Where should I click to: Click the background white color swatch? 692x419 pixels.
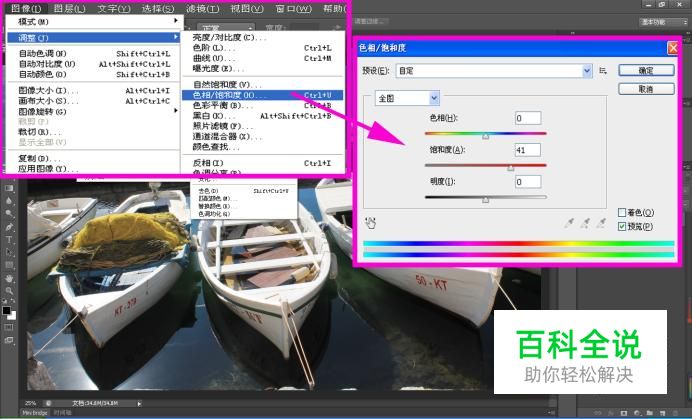pyautogui.click(x=13, y=316)
